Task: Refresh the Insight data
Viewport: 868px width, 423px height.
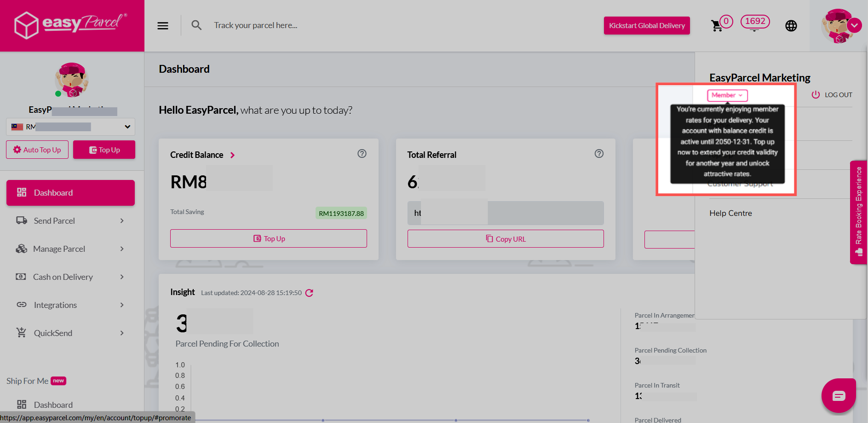Action: pos(309,293)
